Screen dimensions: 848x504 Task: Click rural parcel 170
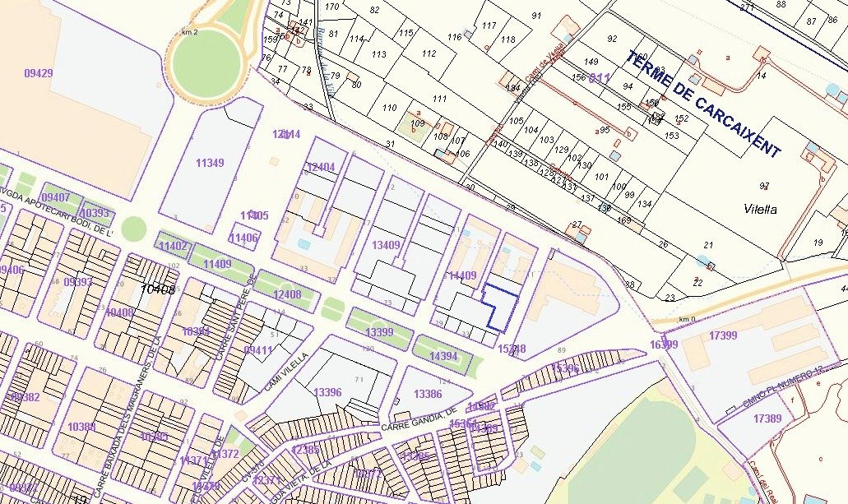tap(332, 7)
